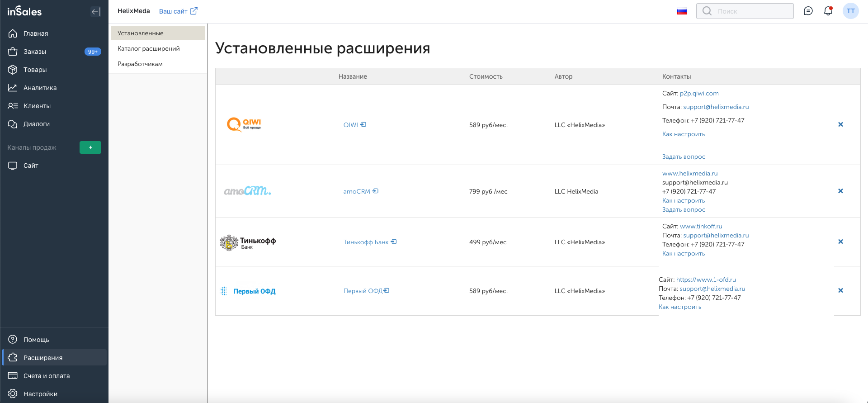This screenshot has width=868, height=403.
Task: Click the home icon beside Главная
Action: point(13,33)
